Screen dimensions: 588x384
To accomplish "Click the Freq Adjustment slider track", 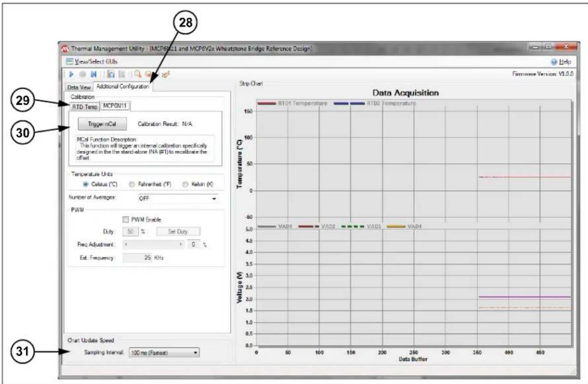I will [153, 244].
